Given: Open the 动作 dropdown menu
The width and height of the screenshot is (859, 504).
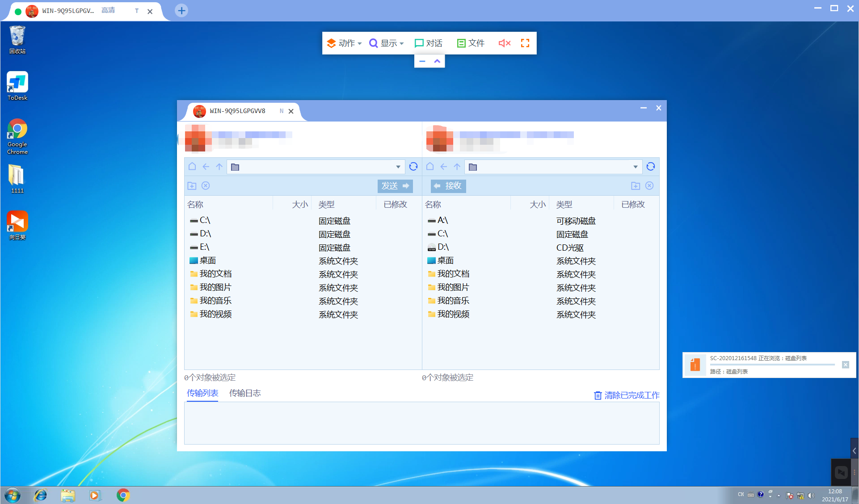Looking at the screenshot, I should click(344, 43).
